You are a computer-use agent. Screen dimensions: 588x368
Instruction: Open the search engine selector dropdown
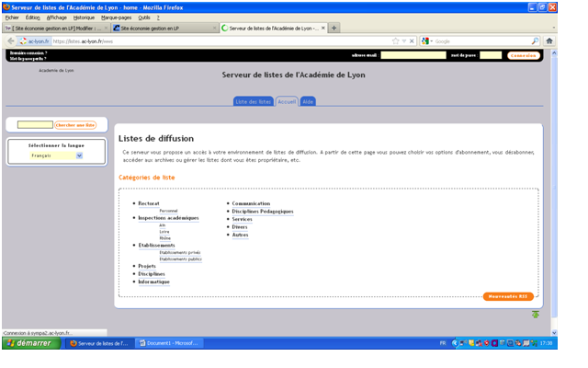(x=426, y=41)
